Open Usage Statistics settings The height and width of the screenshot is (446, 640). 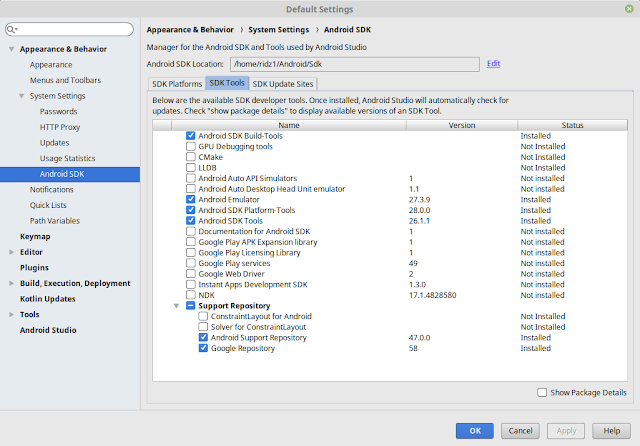(x=67, y=158)
